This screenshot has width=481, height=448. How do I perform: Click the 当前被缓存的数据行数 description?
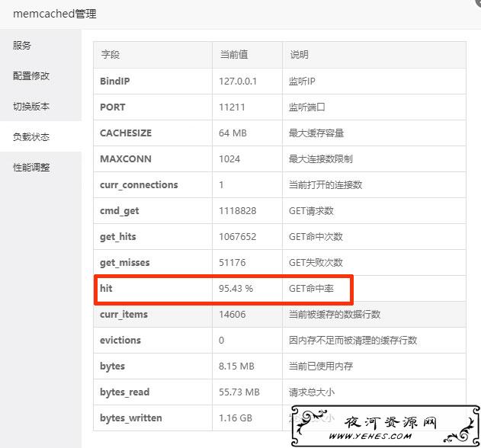[x=335, y=315]
